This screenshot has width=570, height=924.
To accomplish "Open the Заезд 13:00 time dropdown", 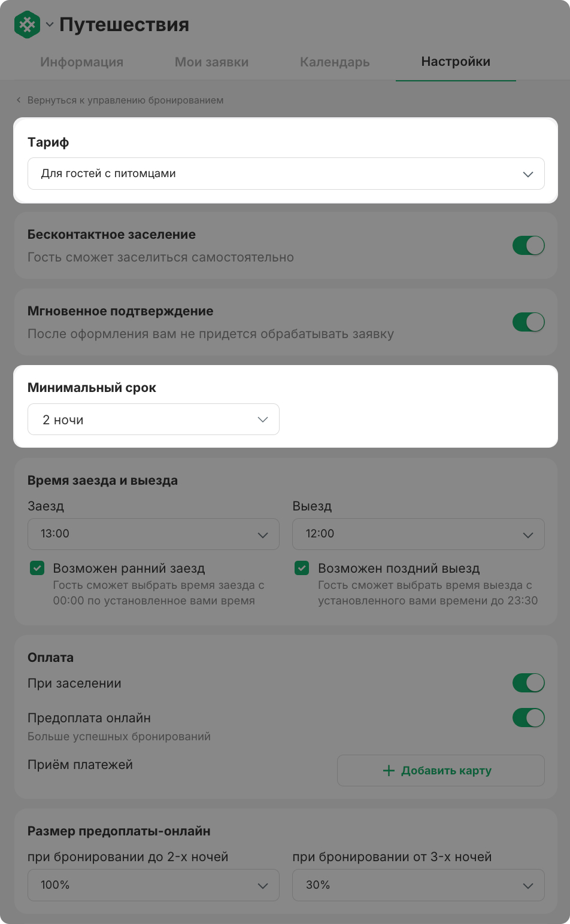I will [x=153, y=534].
